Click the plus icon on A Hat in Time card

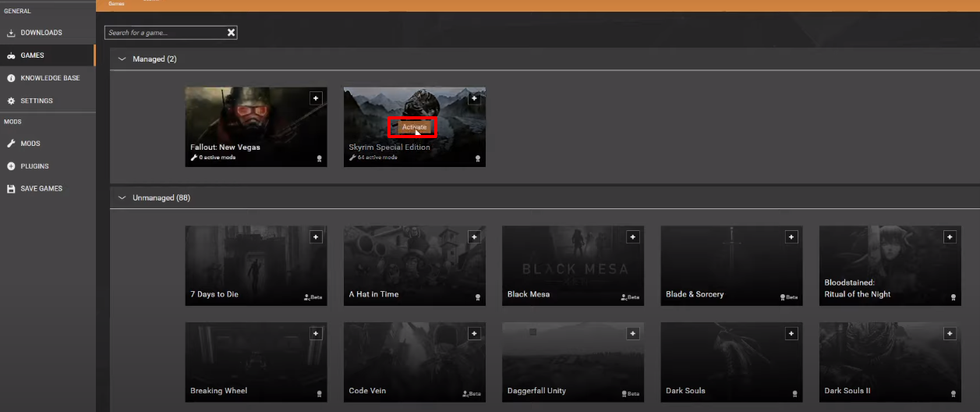pos(474,236)
